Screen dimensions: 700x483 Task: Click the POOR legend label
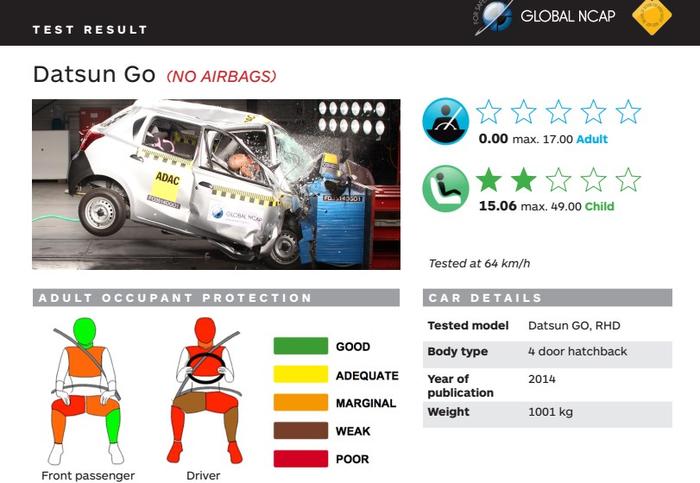click(x=352, y=459)
